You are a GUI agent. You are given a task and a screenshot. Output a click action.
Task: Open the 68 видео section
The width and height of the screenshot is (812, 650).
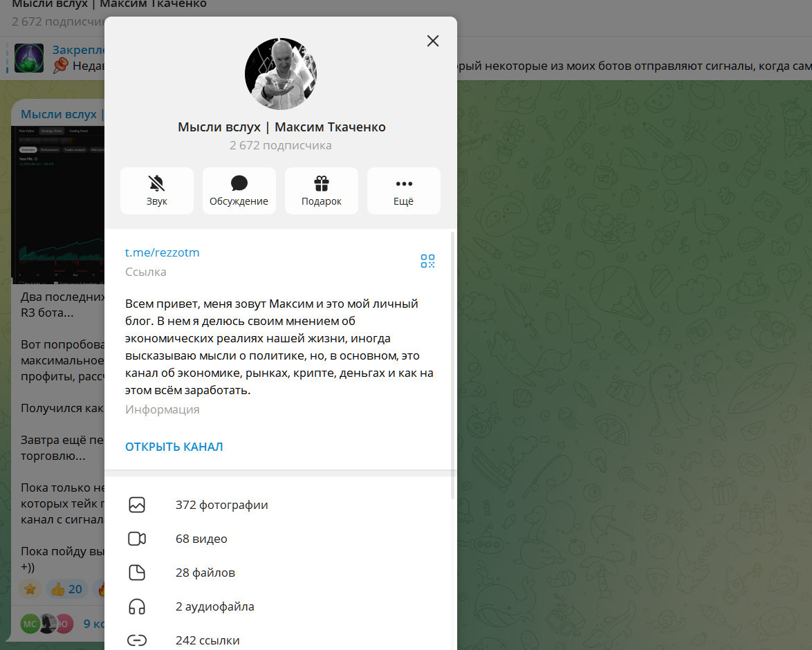280,539
